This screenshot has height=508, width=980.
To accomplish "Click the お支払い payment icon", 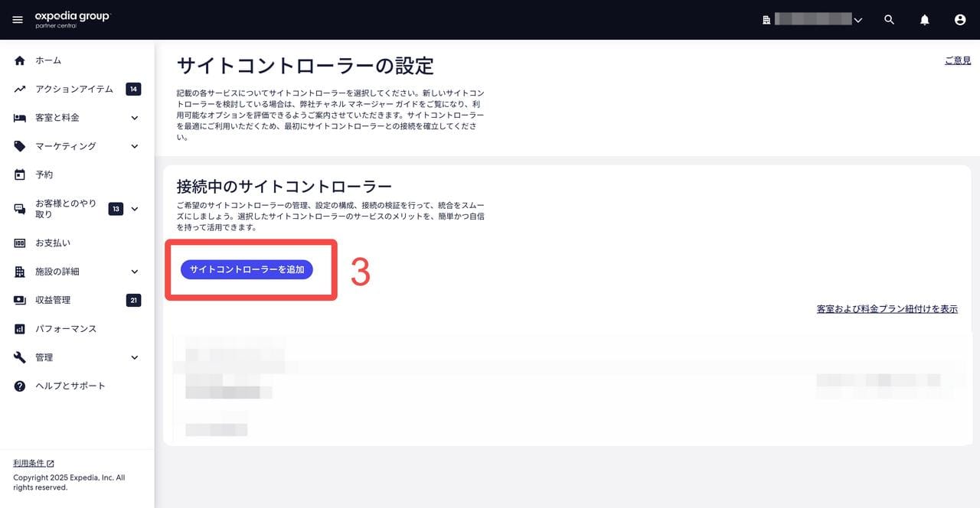I will (20, 243).
